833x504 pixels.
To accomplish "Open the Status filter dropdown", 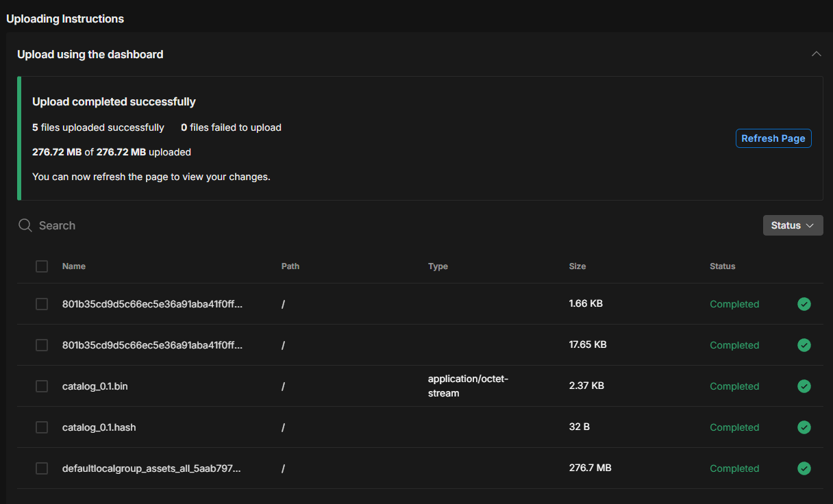I will point(793,225).
